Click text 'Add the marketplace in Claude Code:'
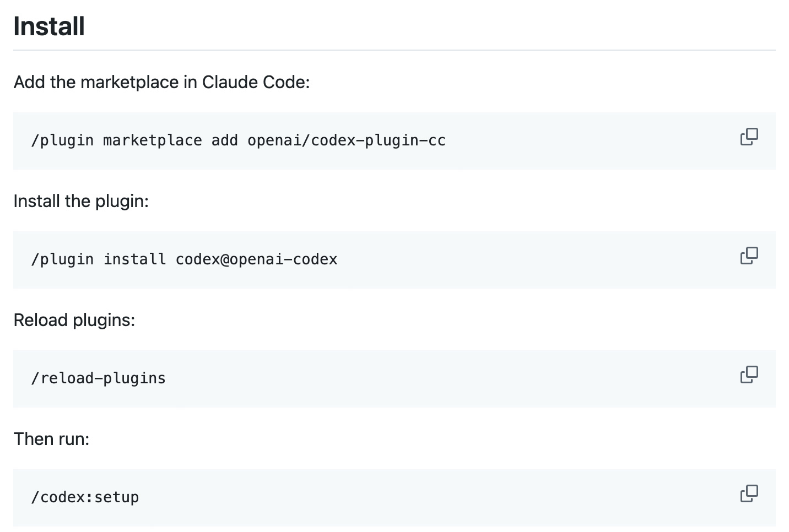The image size is (789, 532). click(x=161, y=82)
